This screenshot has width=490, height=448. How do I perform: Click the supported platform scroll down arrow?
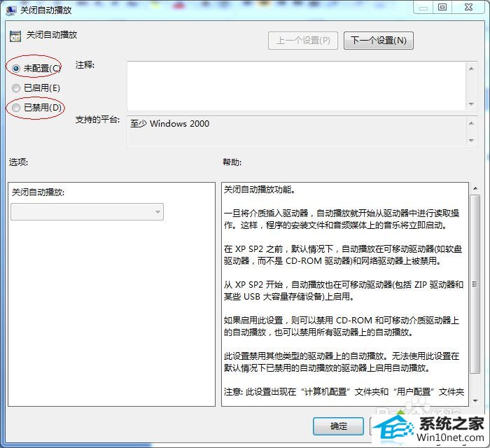coord(472,140)
